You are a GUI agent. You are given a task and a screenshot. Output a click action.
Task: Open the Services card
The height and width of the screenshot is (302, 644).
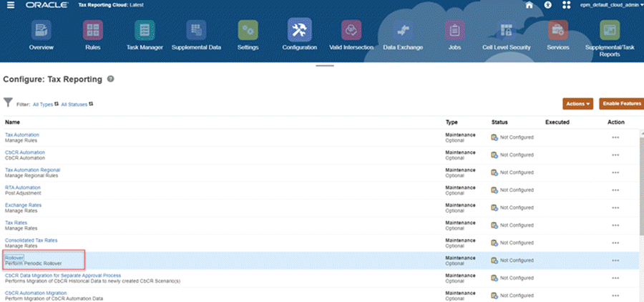[558, 36]
